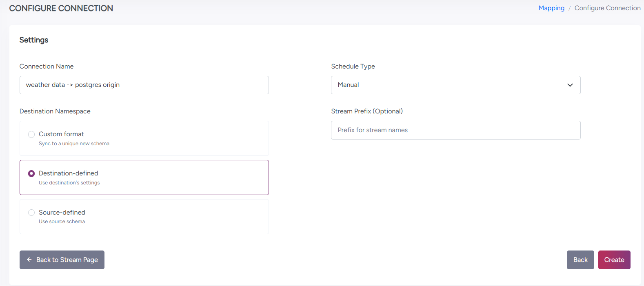This screenshot has width=644, height=286.
Task: Enable the Source-defined namespace radio button
Action: [x=31, y=213]
